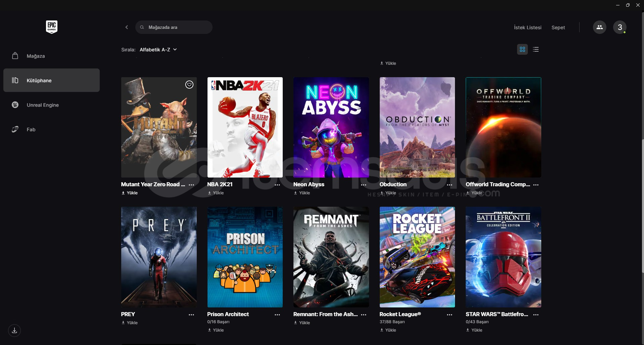
Task: Open Obduction cover thumbnail
Action: tap(417, 127)
